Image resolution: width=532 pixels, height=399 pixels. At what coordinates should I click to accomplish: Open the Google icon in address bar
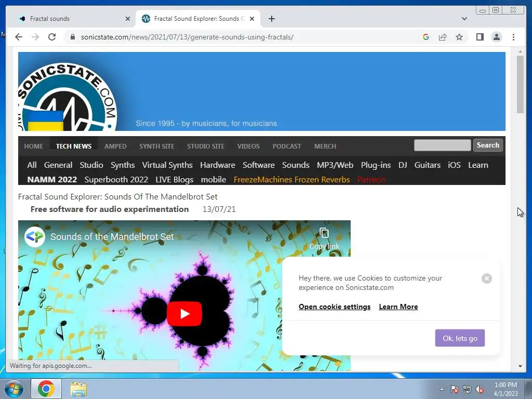426,37
